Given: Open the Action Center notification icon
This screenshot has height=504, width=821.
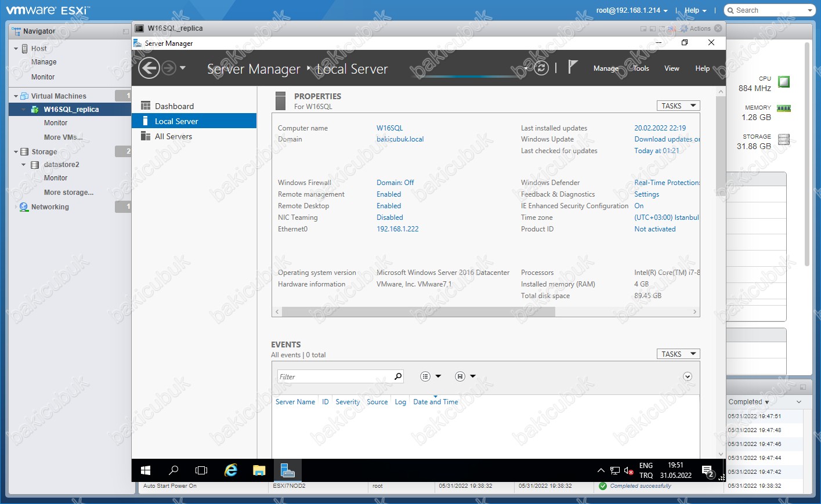Looking at the screenshot, I should coord(708,471).
